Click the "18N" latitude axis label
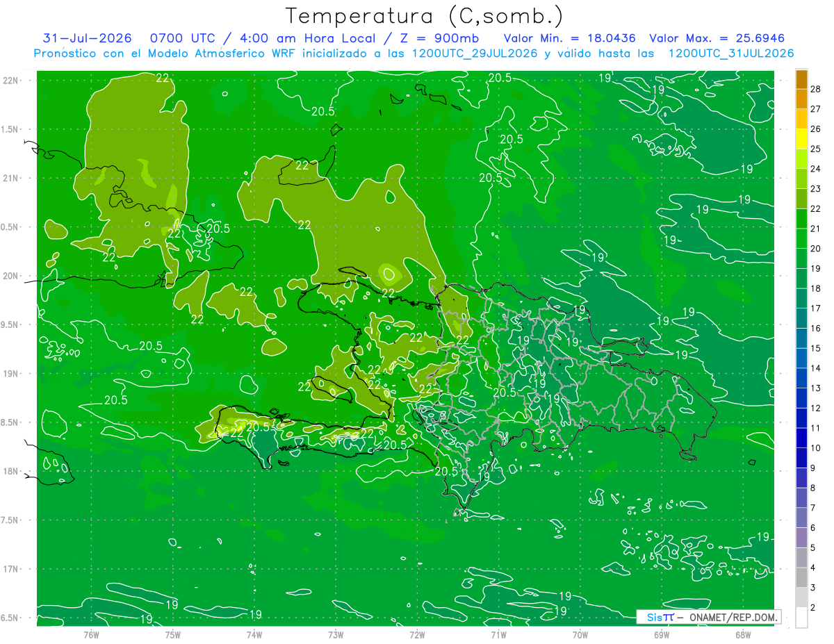Screen dimensions: 834x644 tap(12, 472)
